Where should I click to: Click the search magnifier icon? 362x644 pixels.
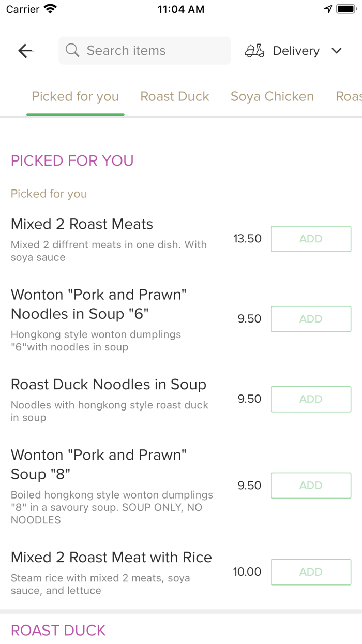pyautogui.click(x=72, y=50)
